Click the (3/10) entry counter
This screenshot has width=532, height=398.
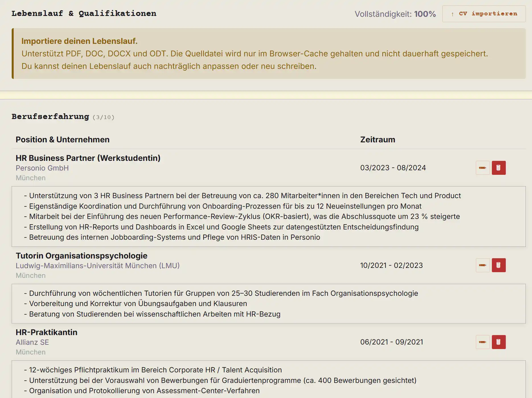103,117
